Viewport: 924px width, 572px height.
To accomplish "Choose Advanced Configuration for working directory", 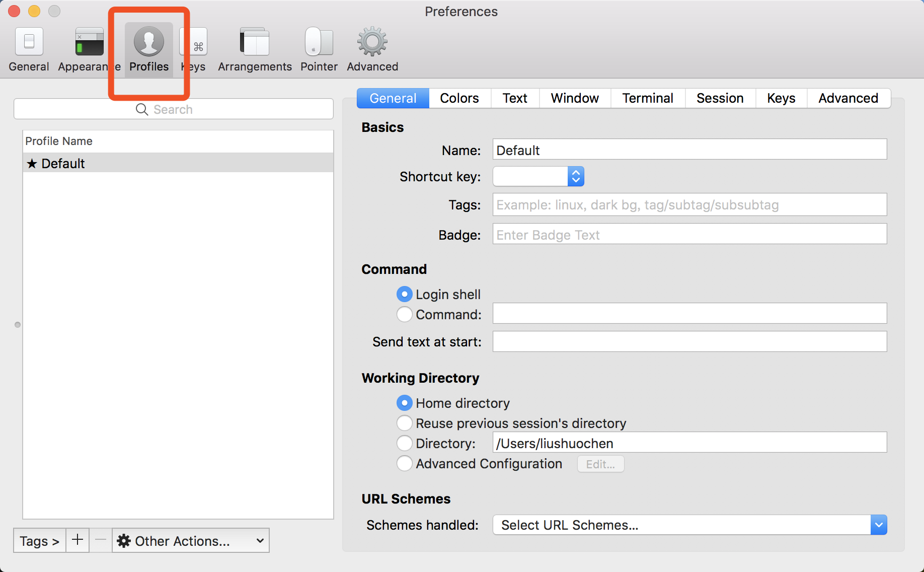I will pos(404,463).
